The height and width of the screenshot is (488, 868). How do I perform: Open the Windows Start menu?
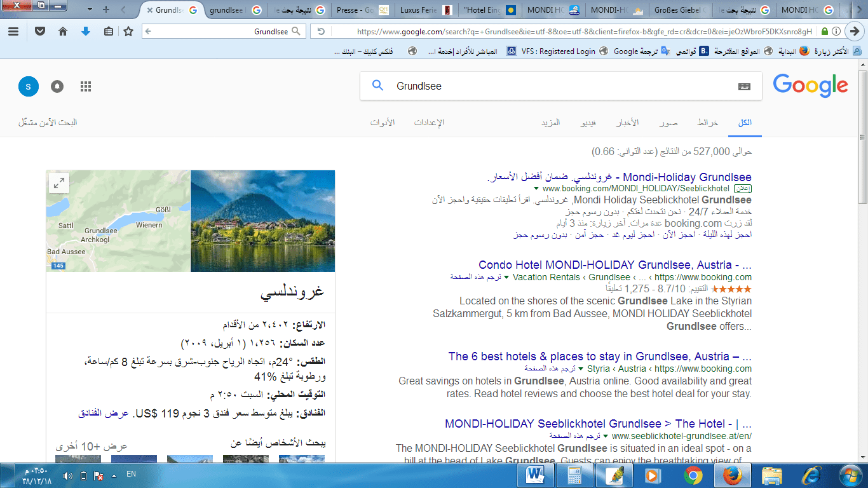point(850,475)
